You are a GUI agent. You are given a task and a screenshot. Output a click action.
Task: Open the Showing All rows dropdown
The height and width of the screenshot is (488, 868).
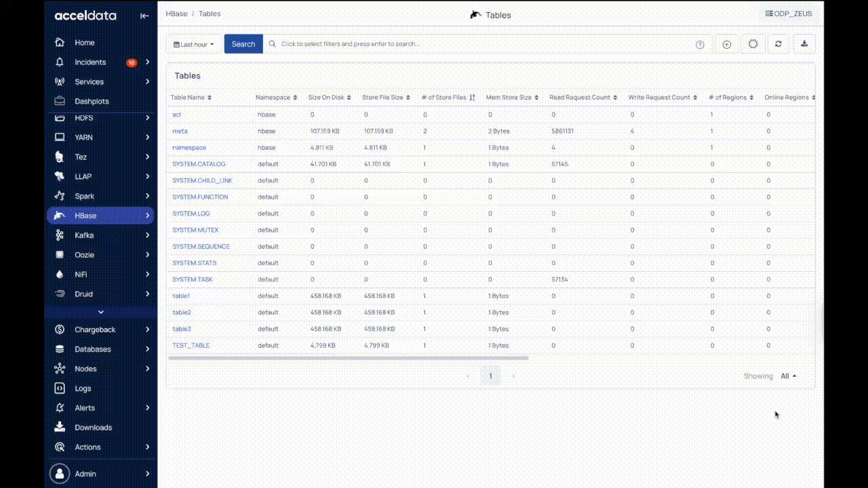click(788, 376)
